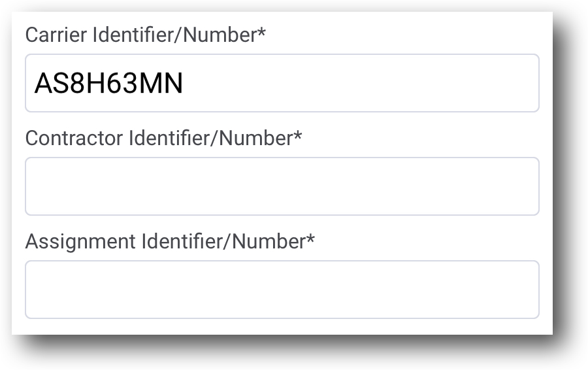The image size is (588, 370).
Task: Click the word "Assignment" in the third label
Action: (80, 242)
